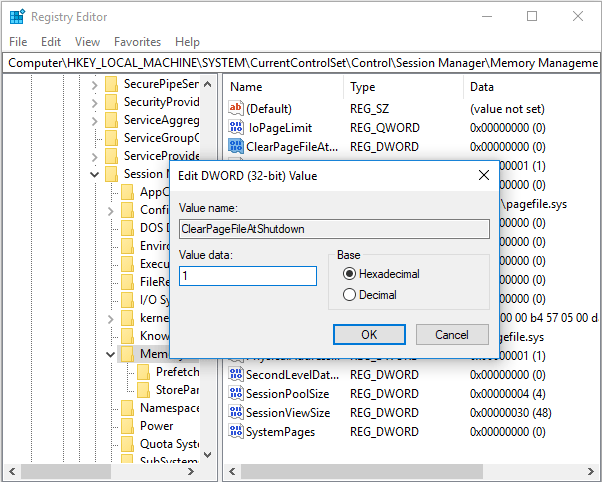Click the Prefetch folder icon
This screenshot has height=482, width=602.
[x=144, y=372]
